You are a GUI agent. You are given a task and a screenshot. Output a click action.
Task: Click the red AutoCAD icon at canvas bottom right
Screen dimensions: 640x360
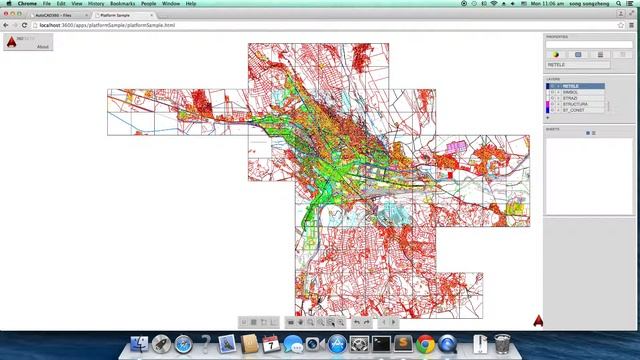point(538,321)
